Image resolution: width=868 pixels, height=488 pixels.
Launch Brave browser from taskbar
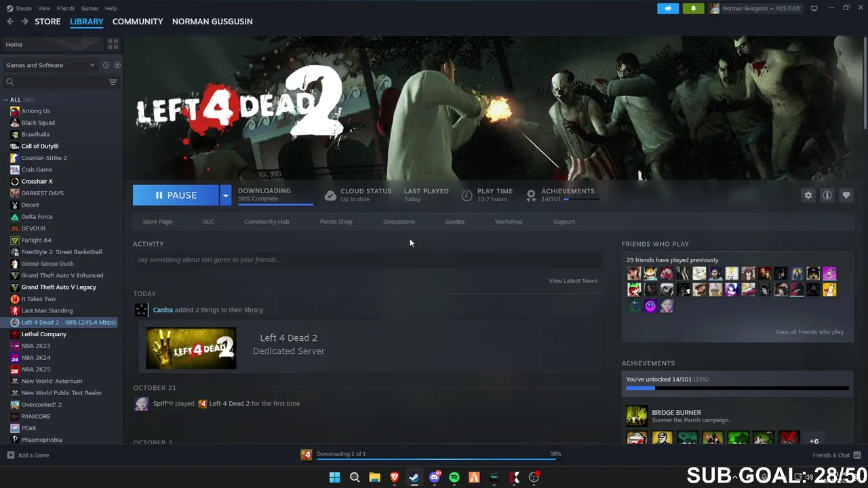click(394, 477)
